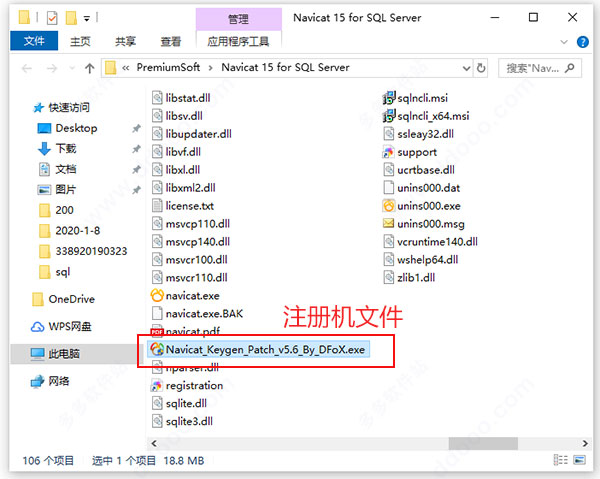Open the 文件 menu tab
The height and width of the screenshot is (479, 600).
click(x=34, y=41)
